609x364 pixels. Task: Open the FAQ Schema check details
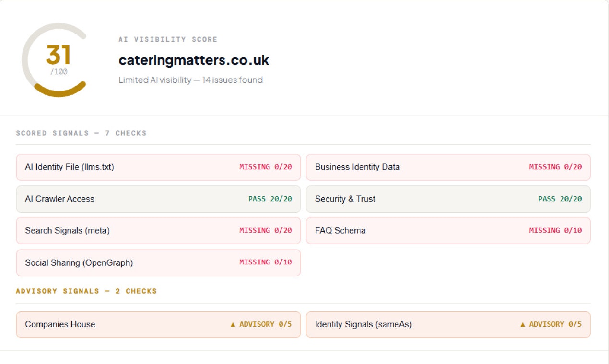tap(448, 231)
